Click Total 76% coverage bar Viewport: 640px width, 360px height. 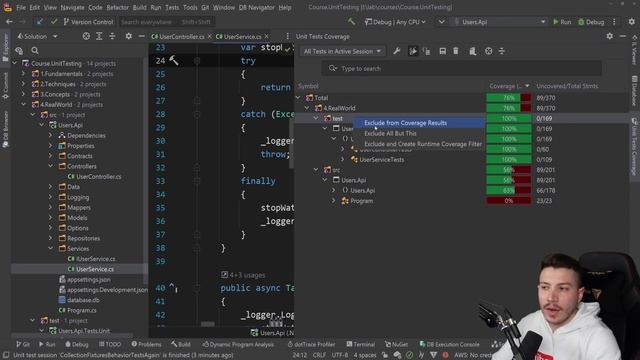509,98
